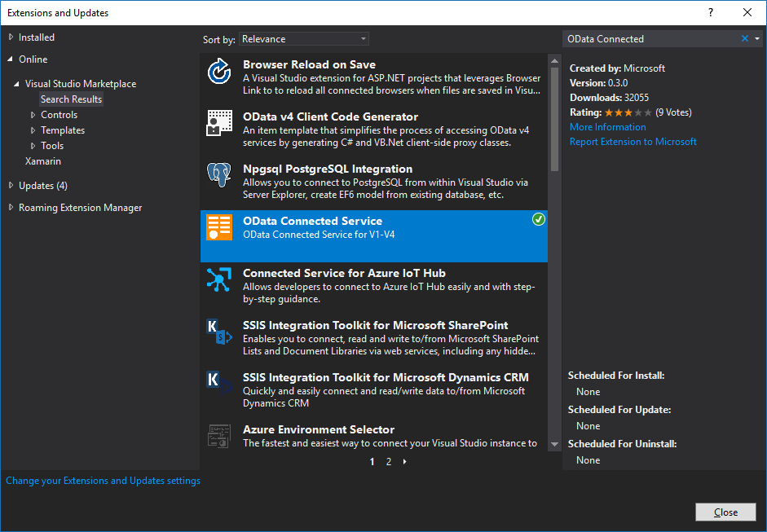Open the help question mark button
Image resolution: width=767 pixels, height=532 pixels.
click(710, 13)
